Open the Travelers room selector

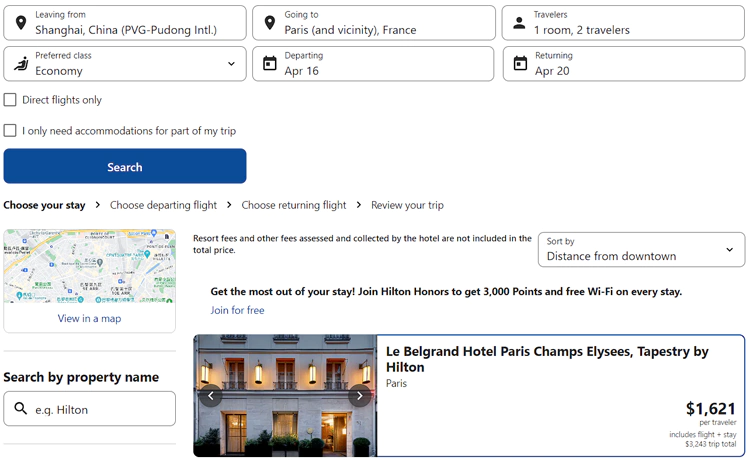pyautogui.click(x=623, y=23)
